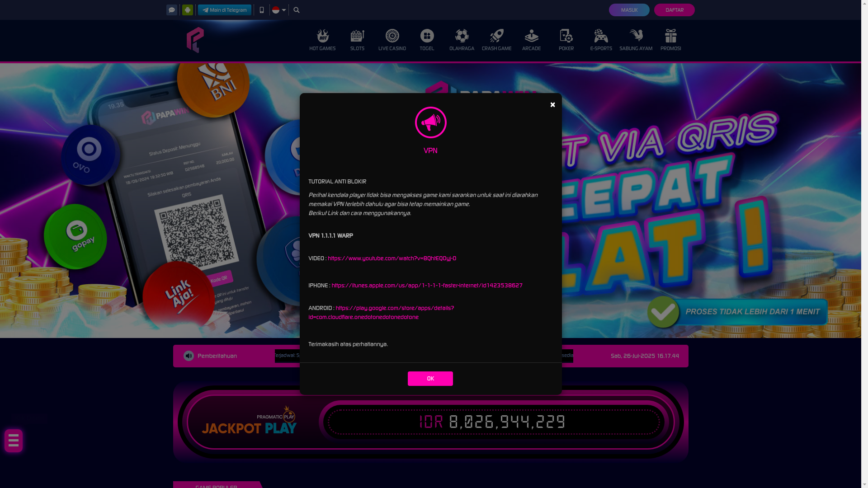
Task: Open the iPhone iTunes app link
Action: click(427, 286)
